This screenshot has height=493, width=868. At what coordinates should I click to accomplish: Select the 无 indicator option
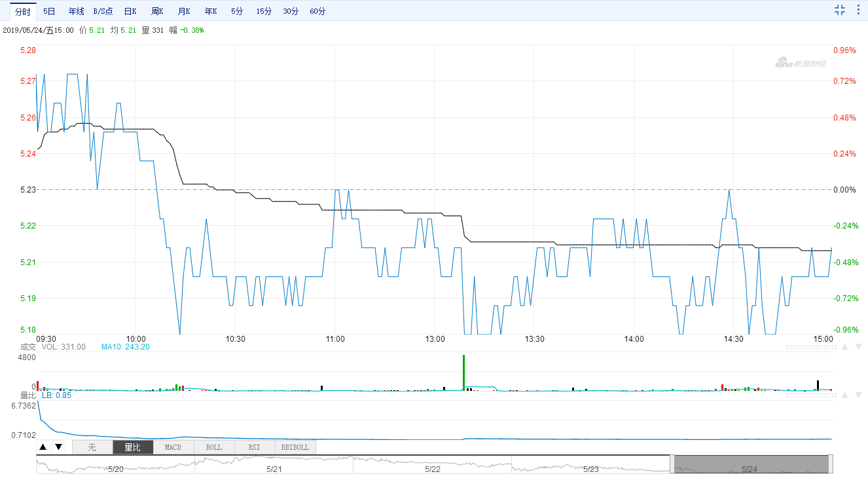pos(92,447)
